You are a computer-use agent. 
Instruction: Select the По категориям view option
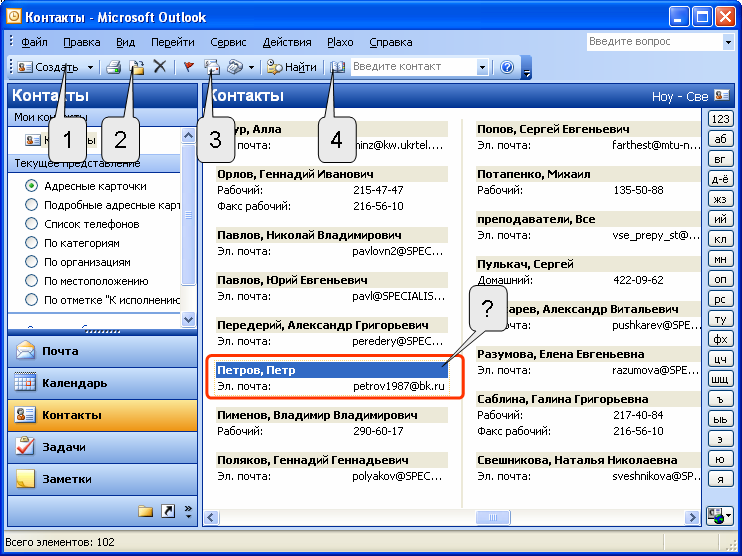point(31,243)
